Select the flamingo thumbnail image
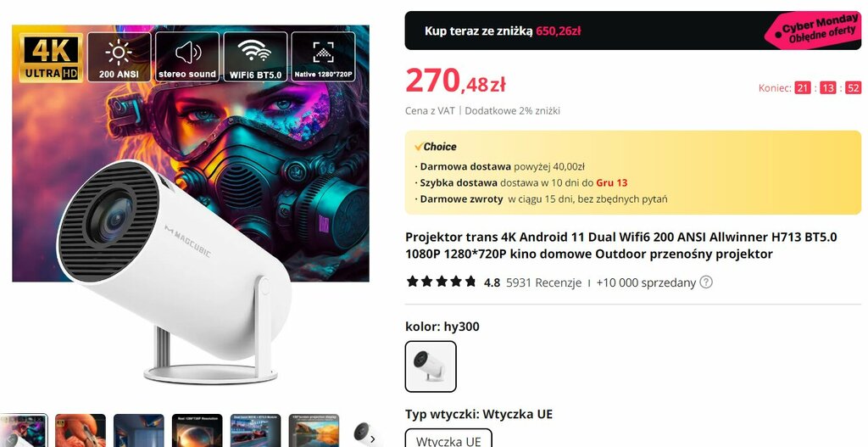 [x=81, y=430]
